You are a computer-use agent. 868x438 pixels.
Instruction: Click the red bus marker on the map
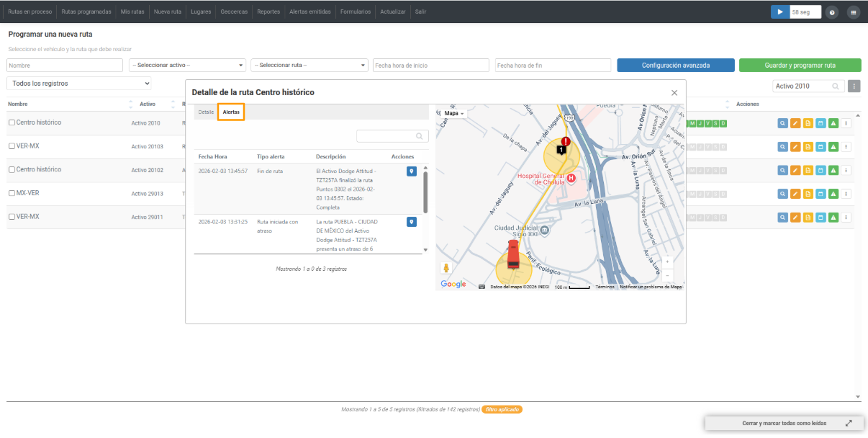click(x=513, y=255)
